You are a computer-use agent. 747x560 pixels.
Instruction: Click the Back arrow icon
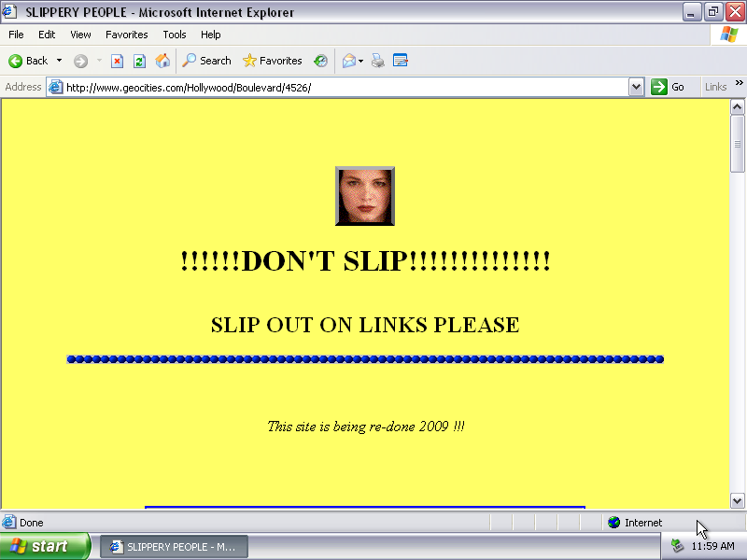pos(15,61)
